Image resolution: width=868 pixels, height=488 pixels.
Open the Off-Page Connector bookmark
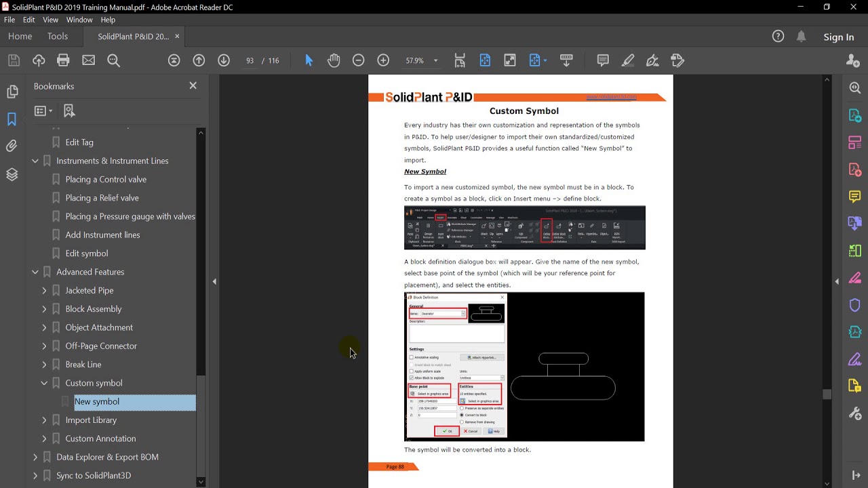coord(101,346)
